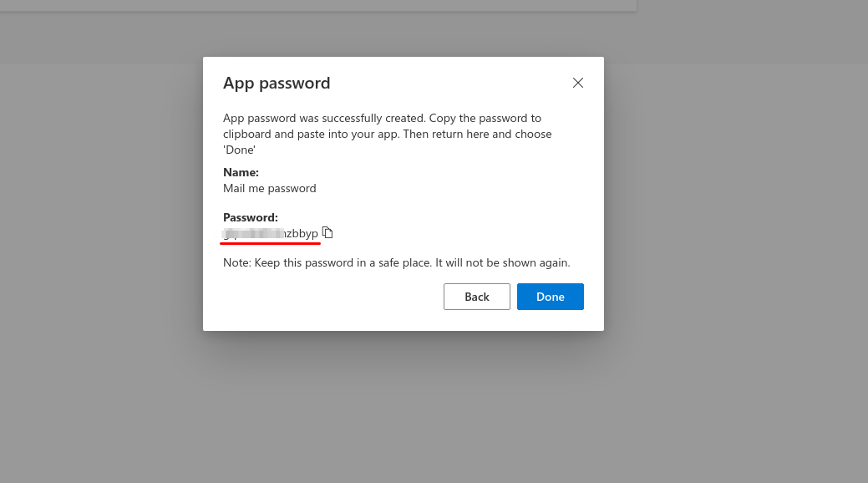Click the blurred portion of the password
The image size is (868, 483).
[251, 233]
